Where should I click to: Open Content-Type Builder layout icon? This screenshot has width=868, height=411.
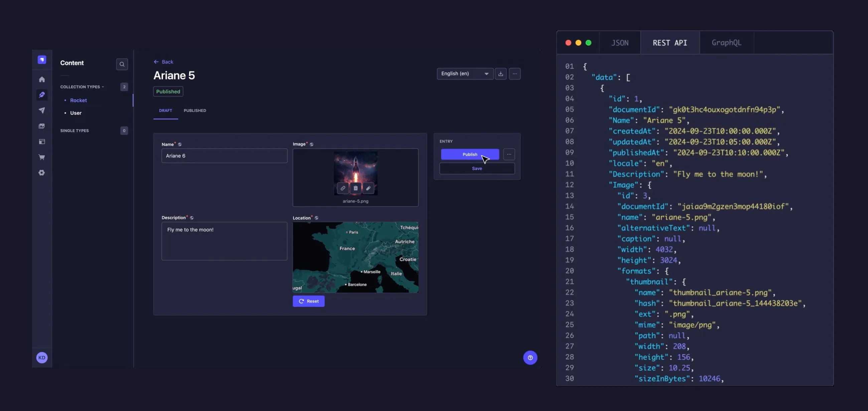[42, 141]
